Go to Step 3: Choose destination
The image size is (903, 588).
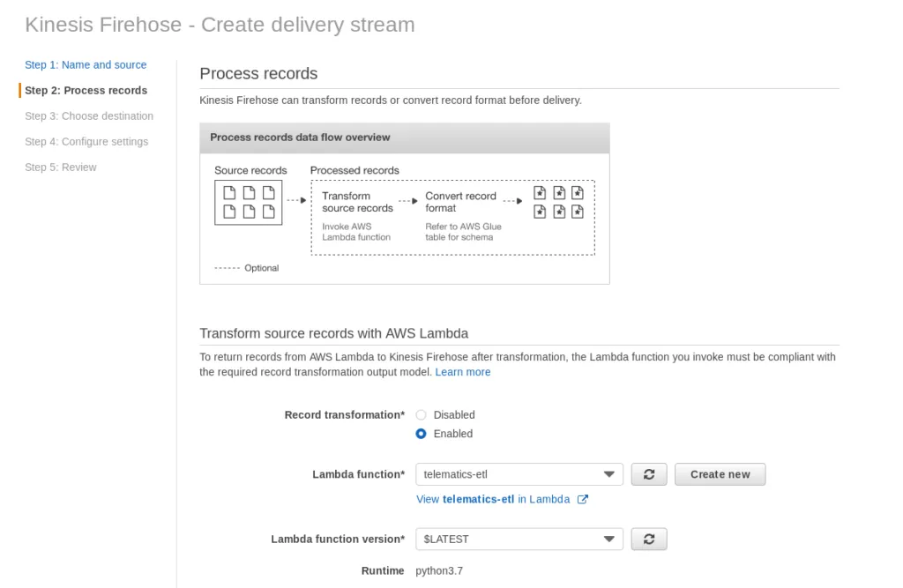(89, 115)
